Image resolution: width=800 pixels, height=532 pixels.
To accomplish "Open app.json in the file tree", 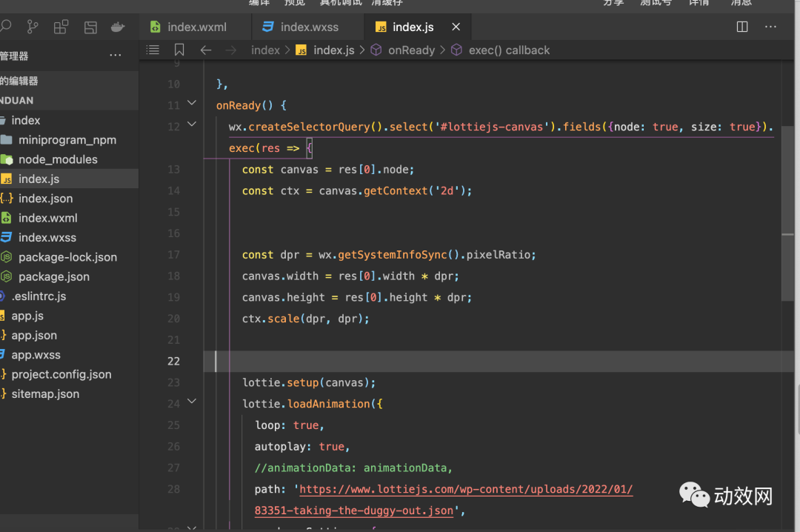I will coord(69,336).
